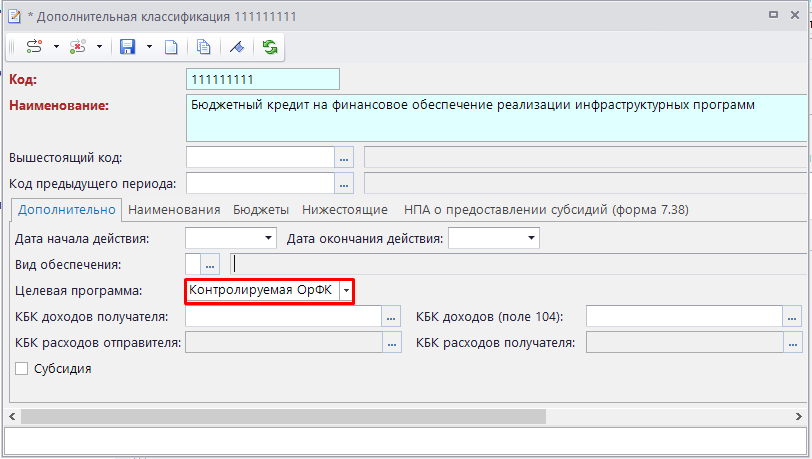Browse КБК доходов получателя with ellipsis button

pos(392,317)
